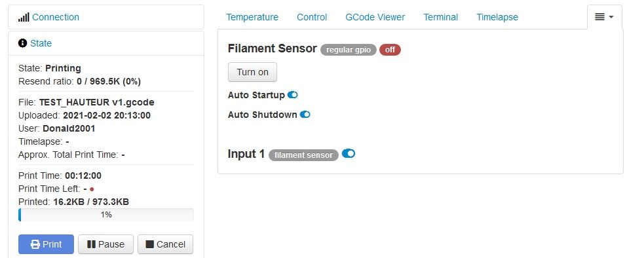Open the tab overflow dropdown caret
The width and height of the screenshot is (644, 258).
coord(611,17)
